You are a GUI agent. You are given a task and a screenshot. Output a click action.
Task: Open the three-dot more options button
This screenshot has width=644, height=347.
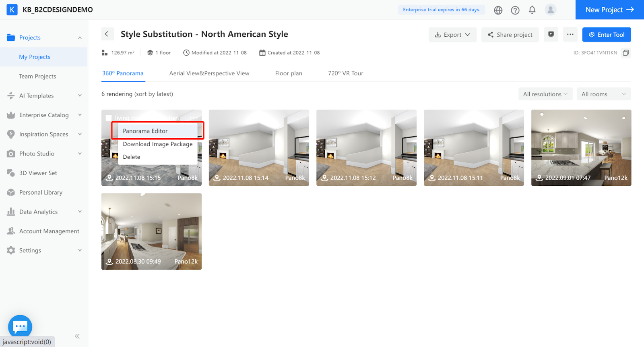coord(570,35)
